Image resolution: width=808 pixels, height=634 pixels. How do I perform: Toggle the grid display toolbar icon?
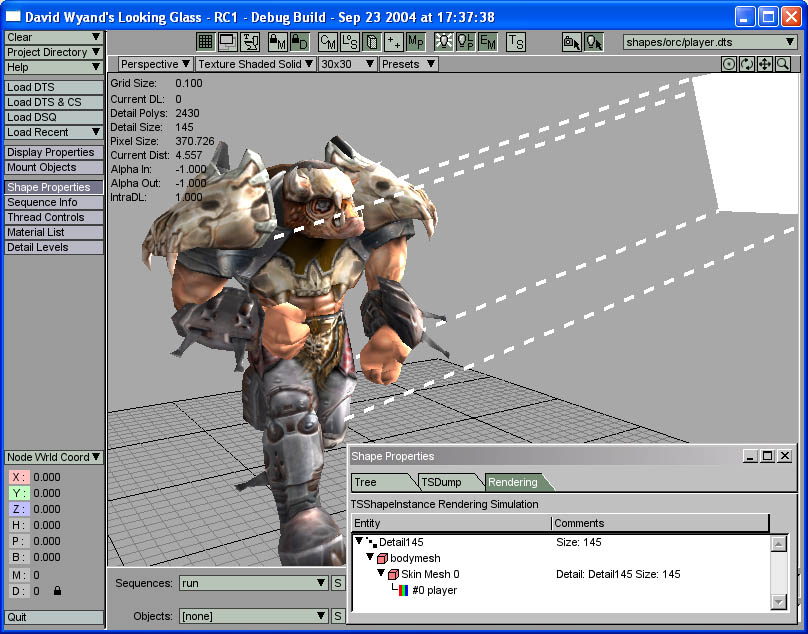coord(205,42)
